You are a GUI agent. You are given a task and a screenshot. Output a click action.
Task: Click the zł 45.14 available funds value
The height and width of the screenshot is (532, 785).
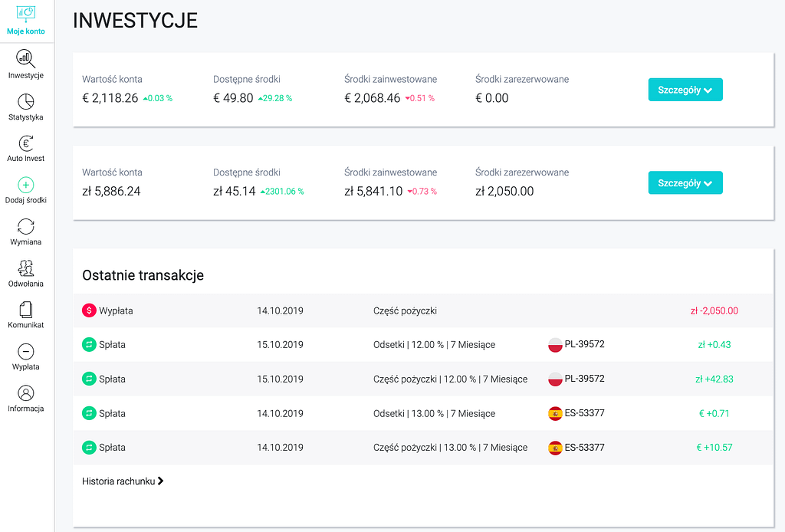pyautogui.click(x=235, y=191)
